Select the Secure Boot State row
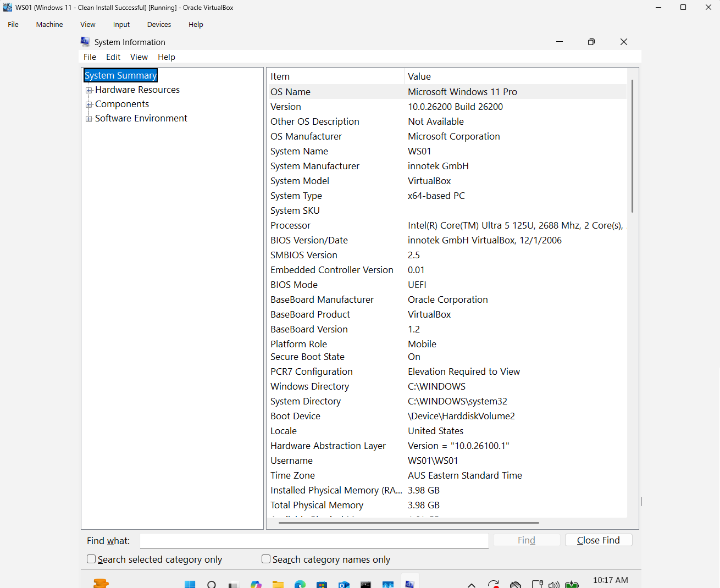 [x=447, y=357]
